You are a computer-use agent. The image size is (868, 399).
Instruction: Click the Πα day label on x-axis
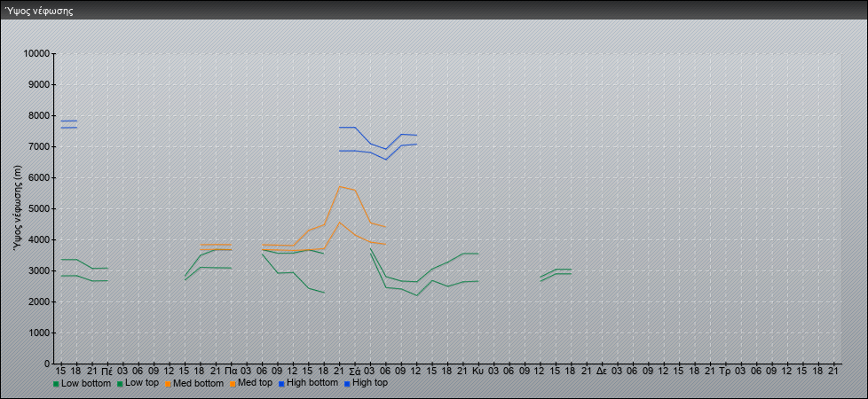click(232, 371)
